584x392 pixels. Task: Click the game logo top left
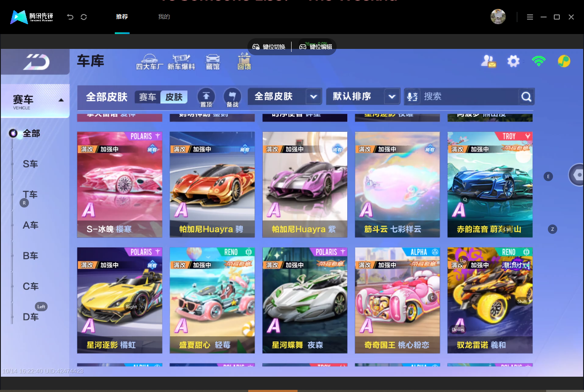click(36, 62)
